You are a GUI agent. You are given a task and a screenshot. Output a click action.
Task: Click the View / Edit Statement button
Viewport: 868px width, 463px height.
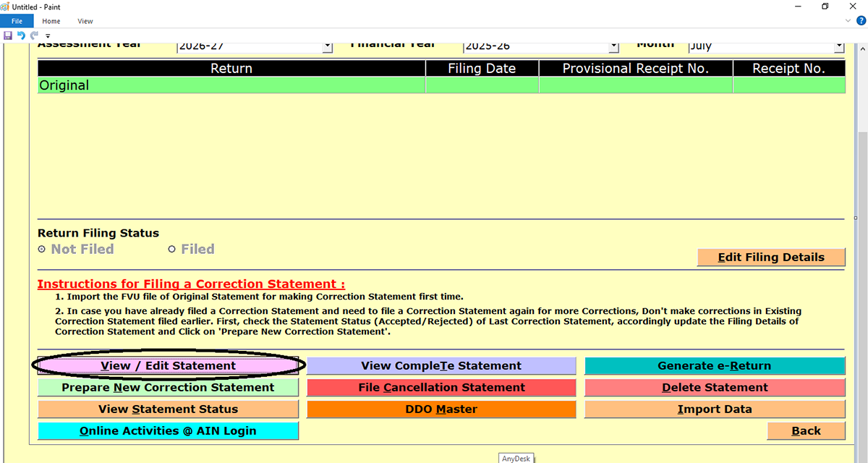pyautogui.click(x=168, y=366)
